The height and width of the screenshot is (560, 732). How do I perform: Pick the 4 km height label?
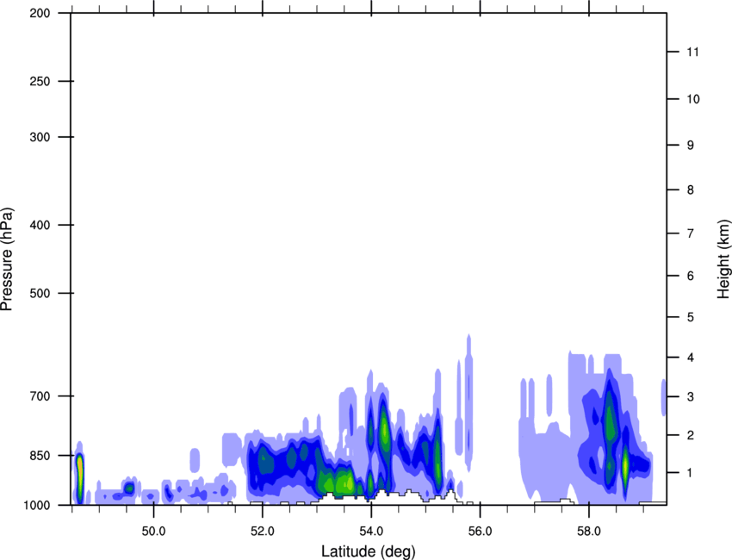tap(691, 358)
